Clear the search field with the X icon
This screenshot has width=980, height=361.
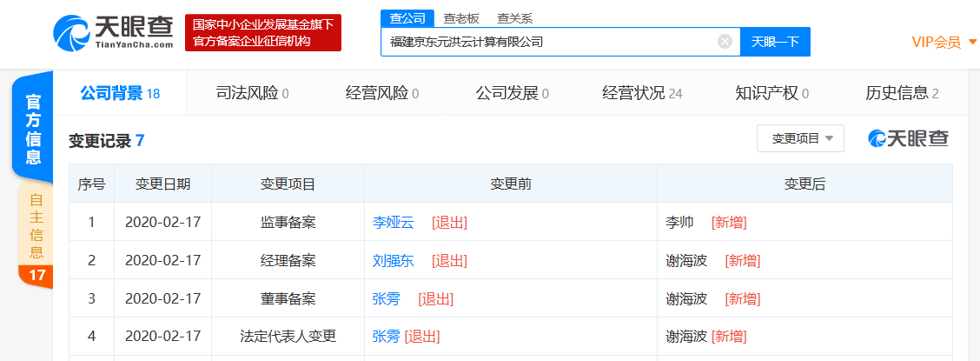(725, 42)
